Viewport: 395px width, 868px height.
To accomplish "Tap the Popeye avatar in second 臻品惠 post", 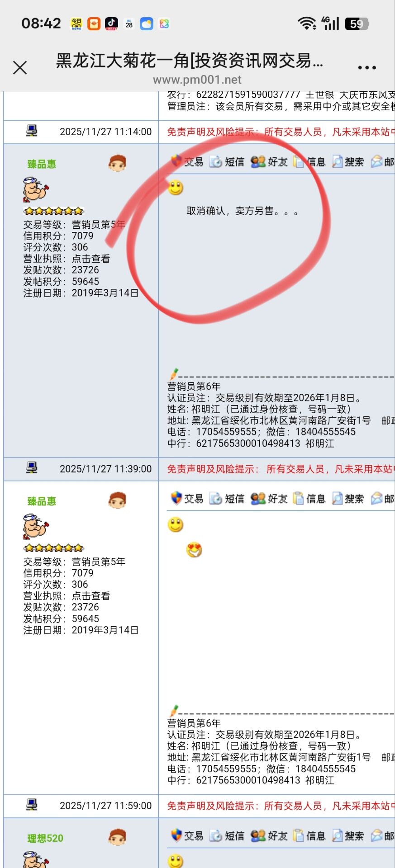I will pyautogui.click(x=36, y=526).
